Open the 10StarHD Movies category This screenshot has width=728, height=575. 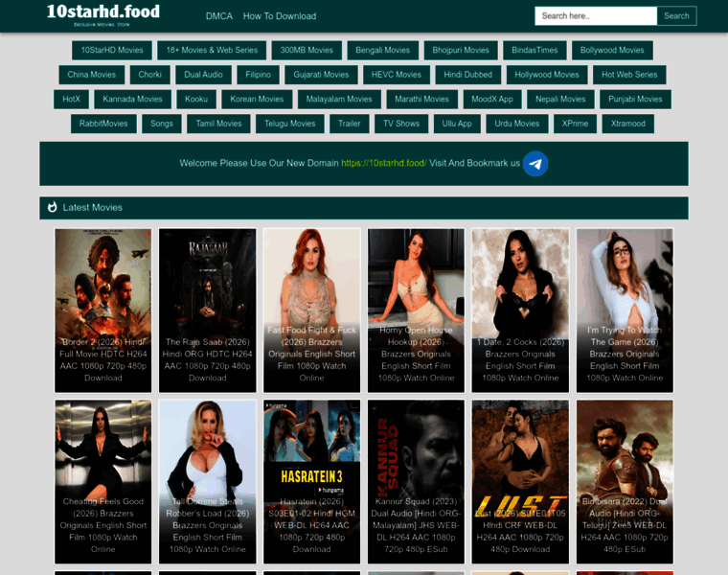(112, 50)
